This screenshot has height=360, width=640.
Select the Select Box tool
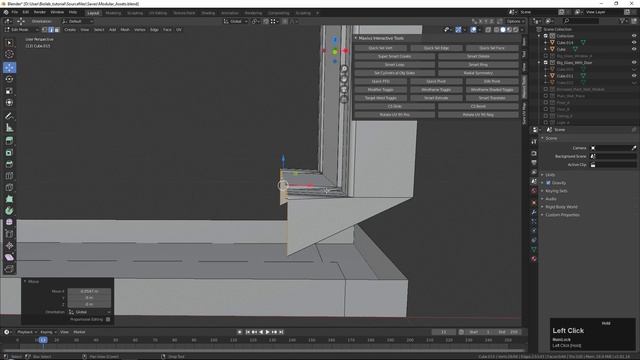coord(9,43)
